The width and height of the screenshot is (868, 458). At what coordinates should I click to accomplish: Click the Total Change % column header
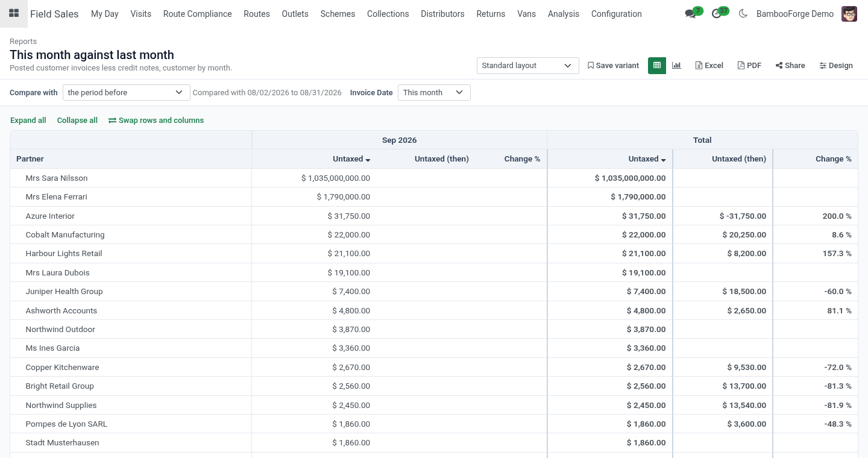816,159
